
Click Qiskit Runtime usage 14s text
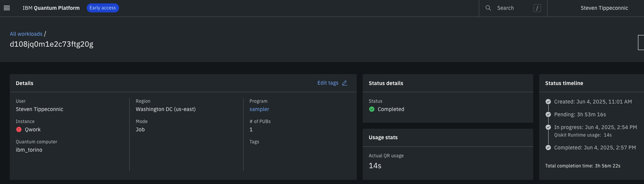583,135
